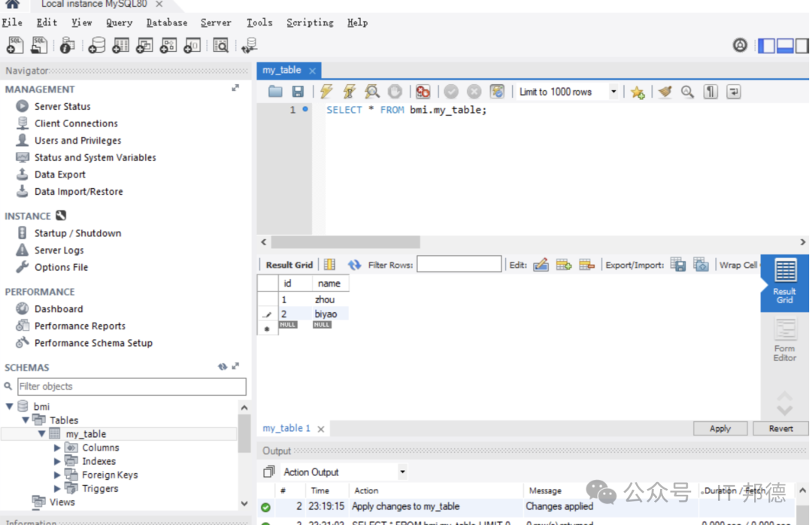Toggle the autocommit mode icon
The height and width of the screenshot is (525, 812).
[x=497, y=92]
